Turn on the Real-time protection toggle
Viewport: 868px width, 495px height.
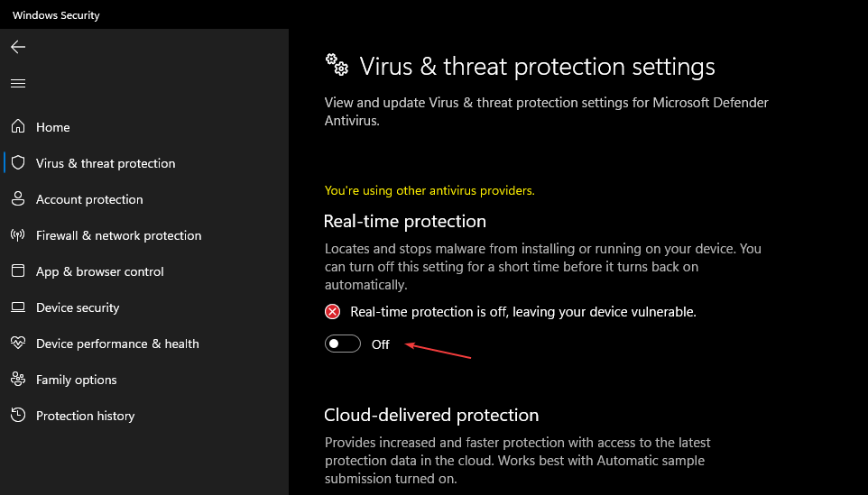point(343,344)
